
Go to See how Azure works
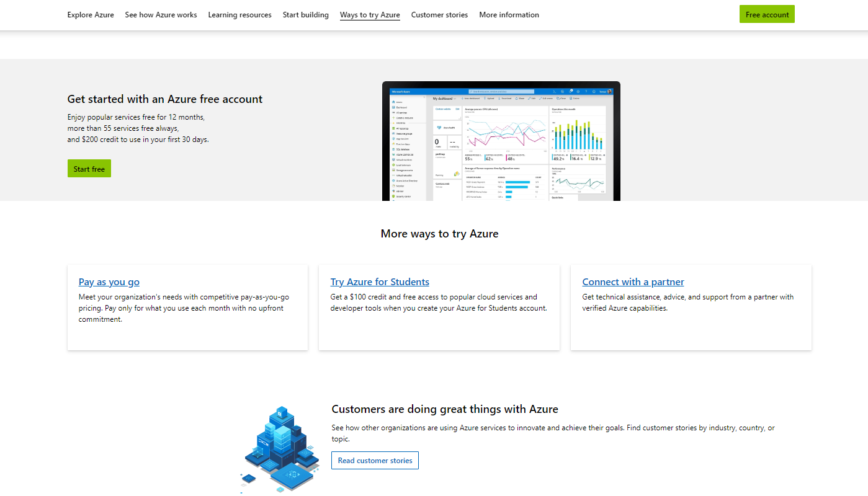coord(161,15)
